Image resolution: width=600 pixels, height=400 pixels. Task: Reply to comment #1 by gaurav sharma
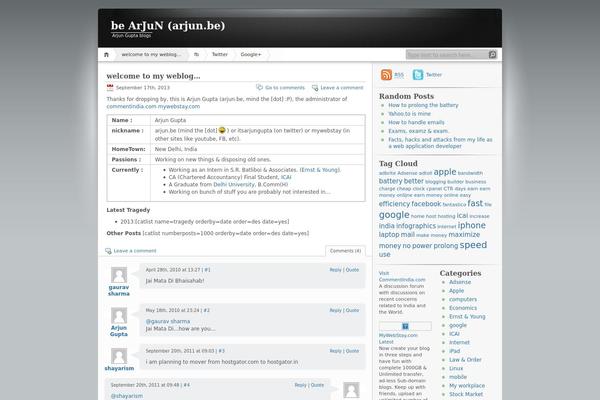click(336, 270)
